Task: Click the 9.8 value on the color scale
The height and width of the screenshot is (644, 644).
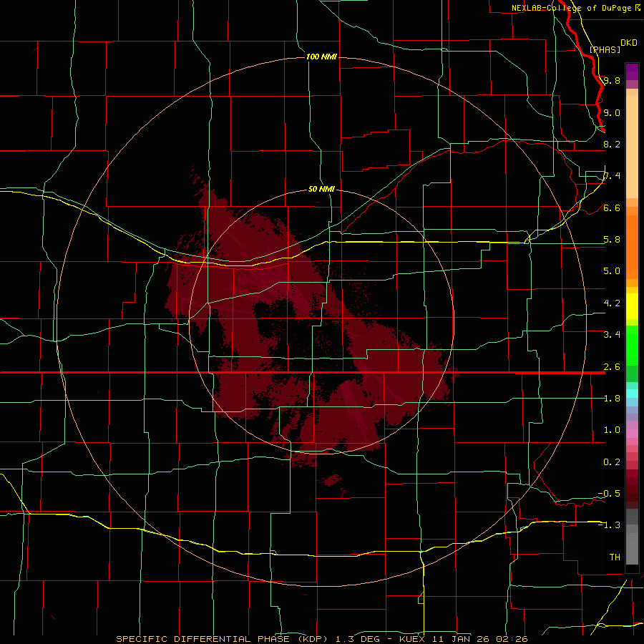Action: pos(612,80)
